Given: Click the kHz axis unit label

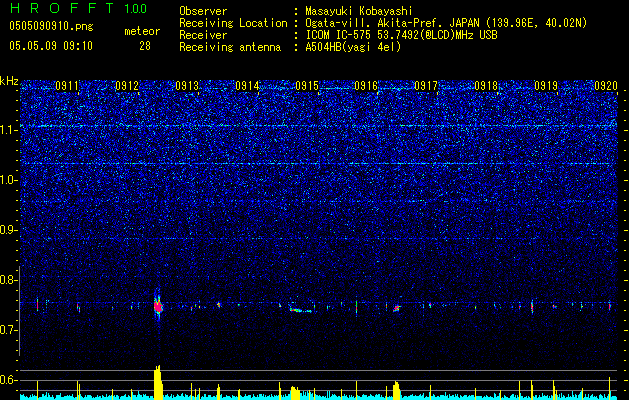Looking at the screenshot, I should (x=9, y=81).
